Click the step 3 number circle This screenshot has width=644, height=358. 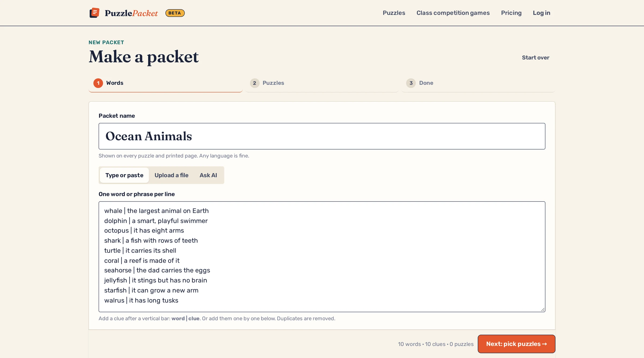pyautogui.click(x=411, y=83)
